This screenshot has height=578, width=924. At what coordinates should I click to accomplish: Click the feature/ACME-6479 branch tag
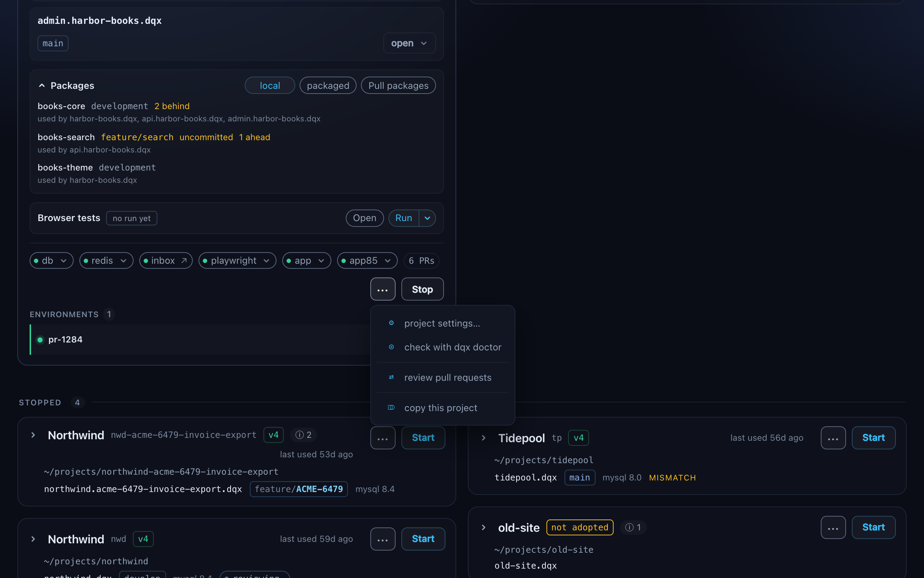coord(298,489)
